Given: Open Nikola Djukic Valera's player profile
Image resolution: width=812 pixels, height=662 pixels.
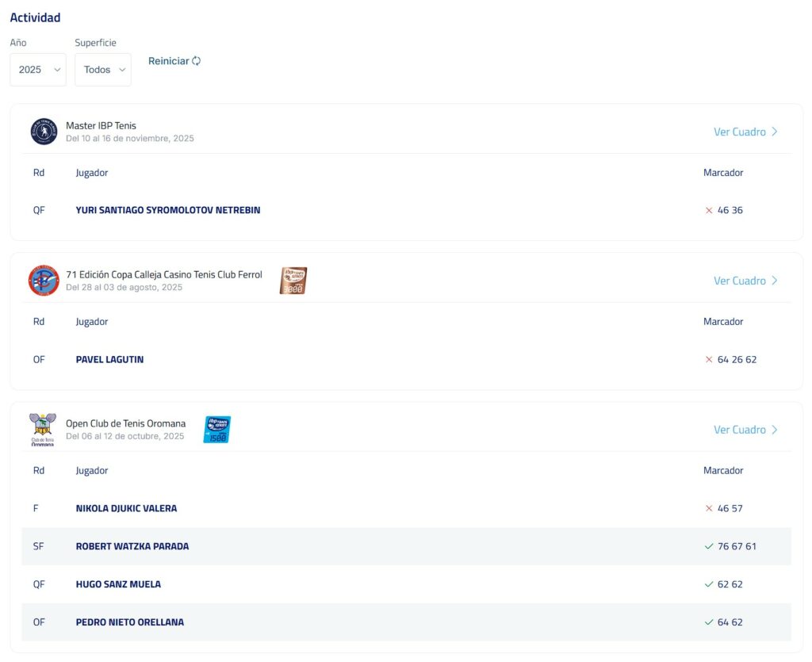Looking at the screenshot, I should (x=126, y=509).
